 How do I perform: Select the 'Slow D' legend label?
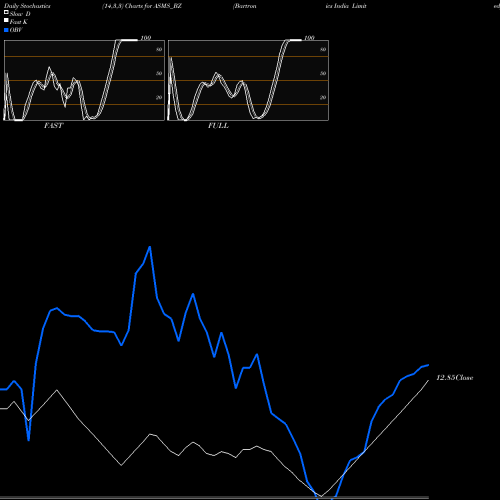tap(20, 14)
